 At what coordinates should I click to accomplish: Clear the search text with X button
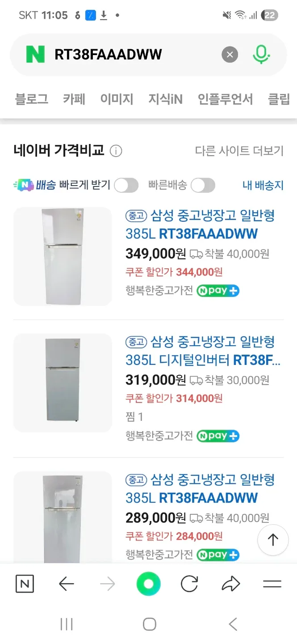click(230, 55)
